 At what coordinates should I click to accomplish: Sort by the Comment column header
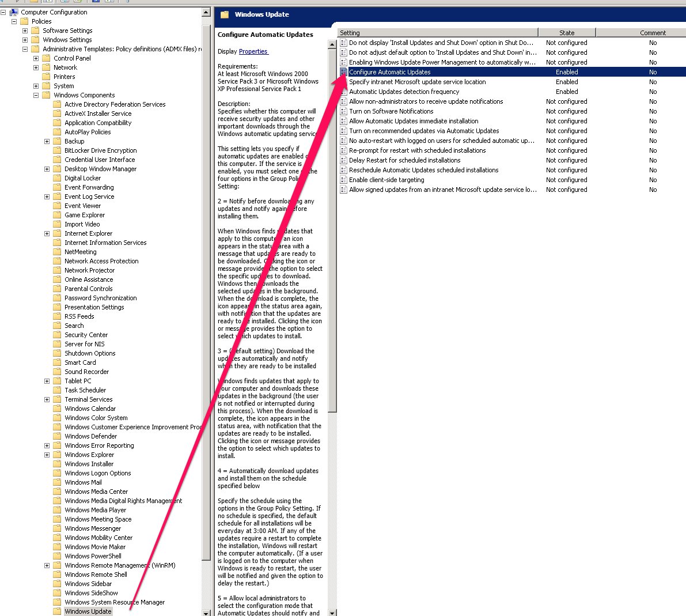point(641,33)
